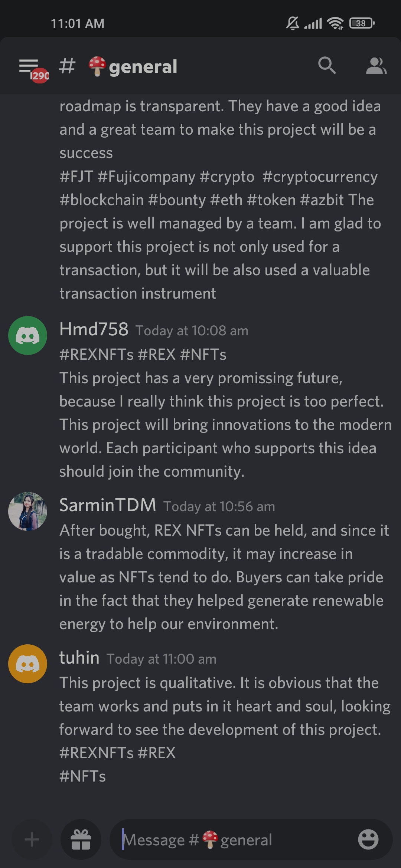Viewport: 401px width, 868px height.
Task: Open SarminTDM's profile photo
Action: pos(28,511)
